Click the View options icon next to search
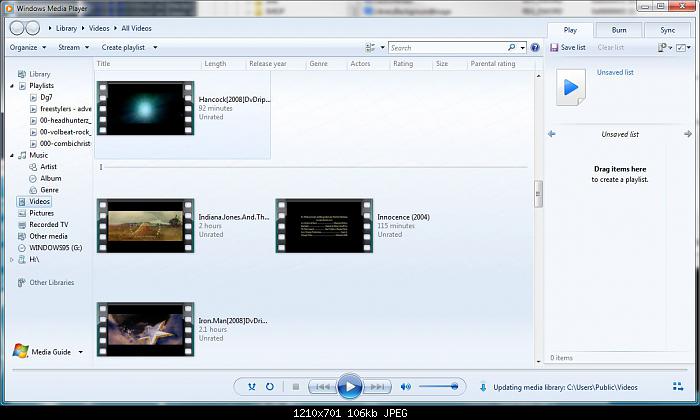700x420 pixels. pyautogui.click(x=371, y=47)
